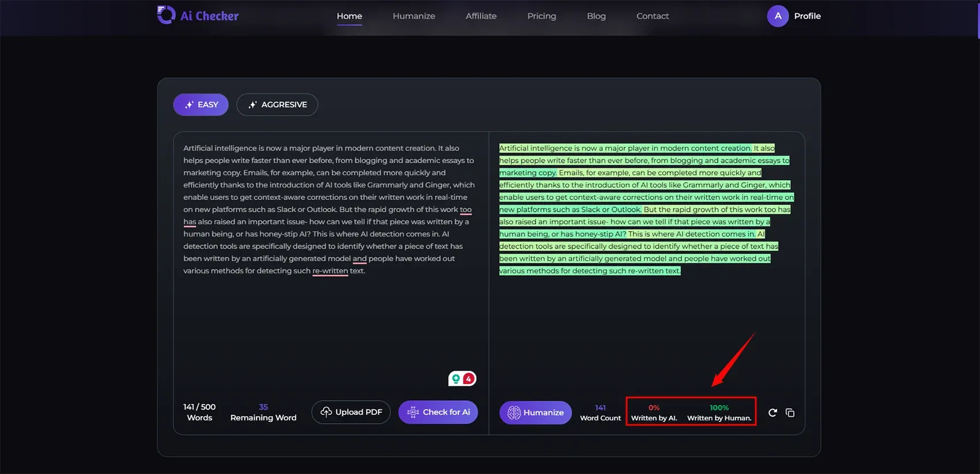Copy the output text with copy icon
Image resolution: width=980 pixels, height=474 pixels.
coord(790,412)
